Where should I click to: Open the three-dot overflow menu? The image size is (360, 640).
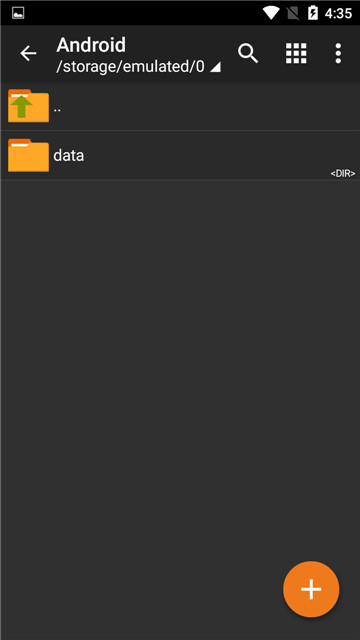click(x=338, y=53)
